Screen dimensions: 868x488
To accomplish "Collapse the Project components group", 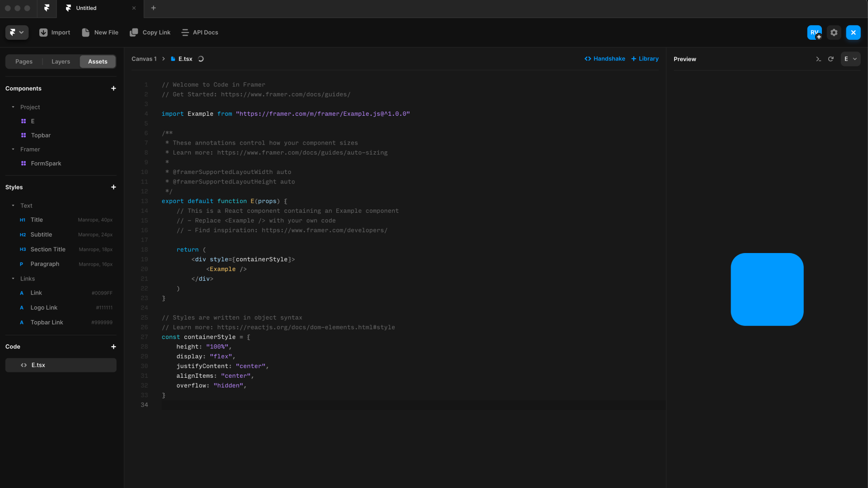I will (x=13, y=107).
